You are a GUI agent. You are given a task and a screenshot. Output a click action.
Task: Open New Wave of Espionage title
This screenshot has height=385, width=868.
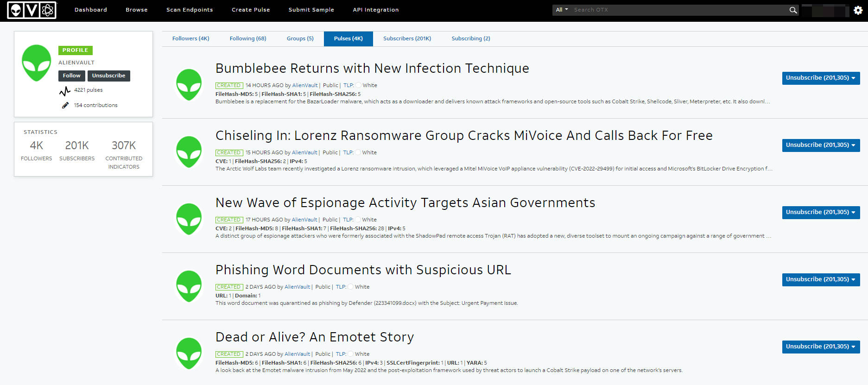(x=405, y=202)
